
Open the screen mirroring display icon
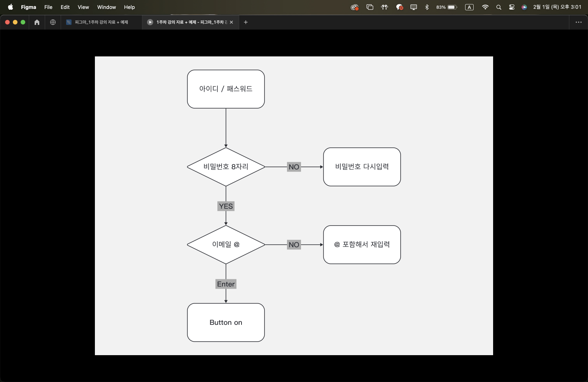[x=414, y=7]
